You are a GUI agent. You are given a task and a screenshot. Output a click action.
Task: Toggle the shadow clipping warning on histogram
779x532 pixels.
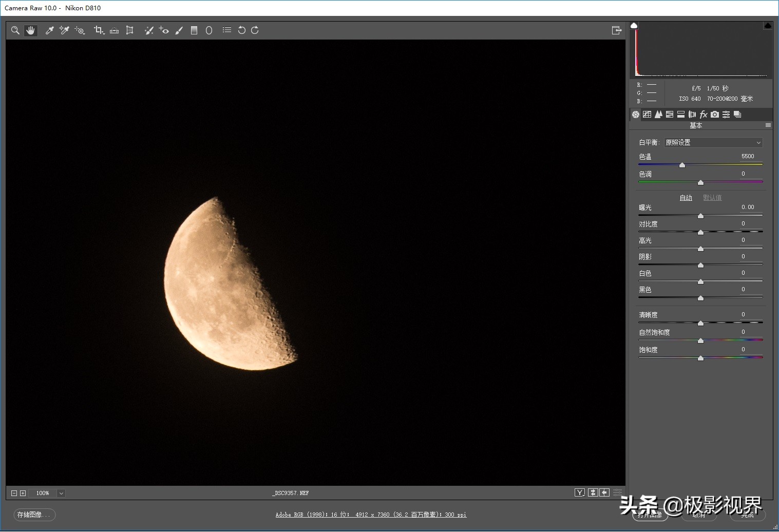click(x=634, y=26)
